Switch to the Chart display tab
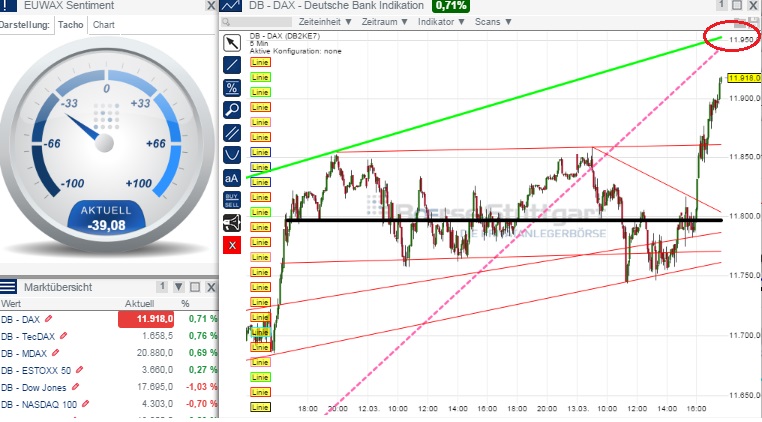Screen dimensions: 762x422 point(104,24)
